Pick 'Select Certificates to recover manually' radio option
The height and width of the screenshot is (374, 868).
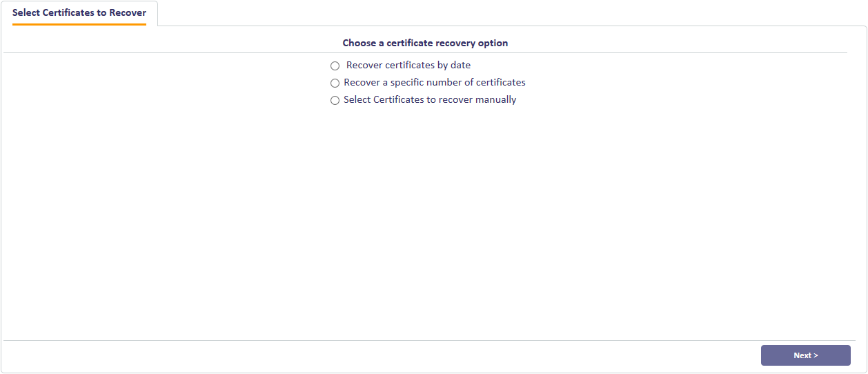point(335,100)
